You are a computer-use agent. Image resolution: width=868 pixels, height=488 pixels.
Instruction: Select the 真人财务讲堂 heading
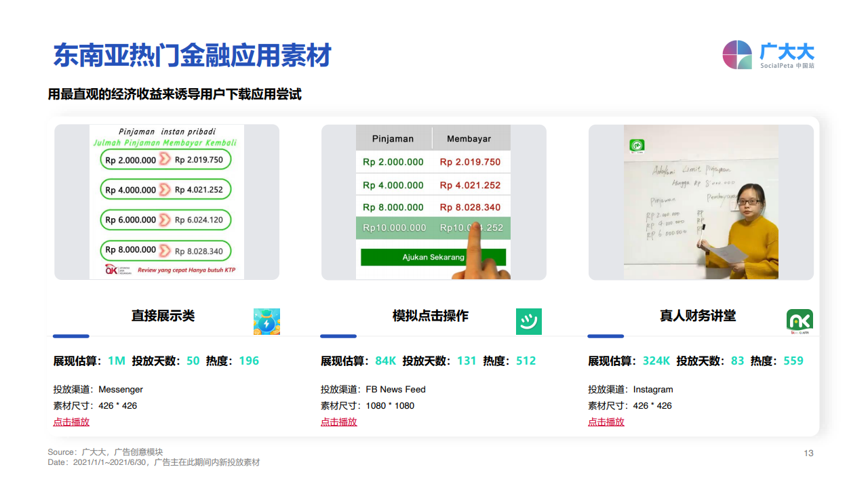pos(697,316)
